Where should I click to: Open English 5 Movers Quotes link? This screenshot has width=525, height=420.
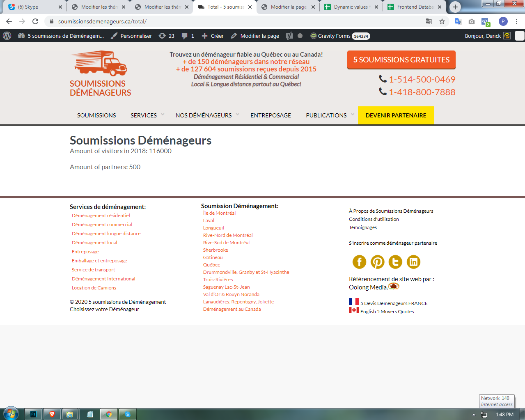pos(387,312)
